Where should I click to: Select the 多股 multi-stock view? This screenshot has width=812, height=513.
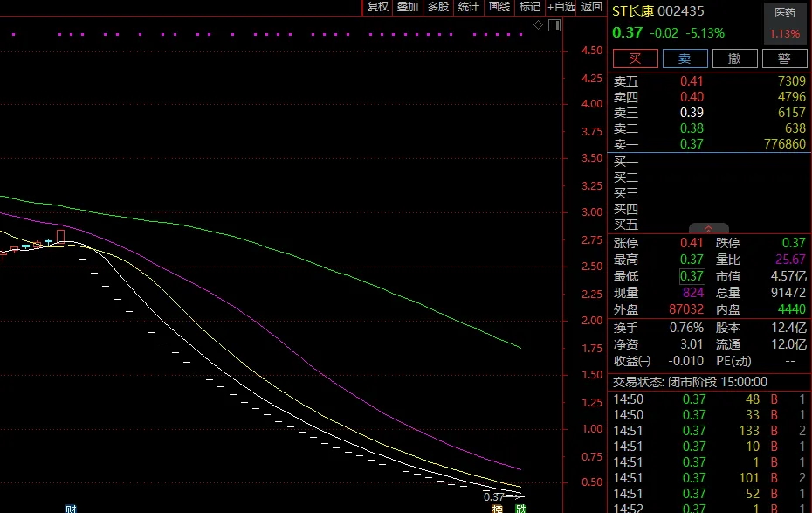438,7
